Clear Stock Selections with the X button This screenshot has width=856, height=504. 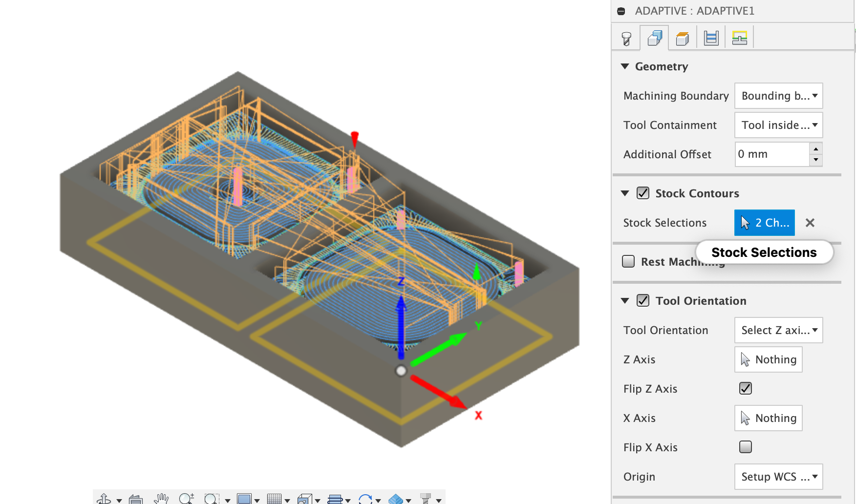810,223
